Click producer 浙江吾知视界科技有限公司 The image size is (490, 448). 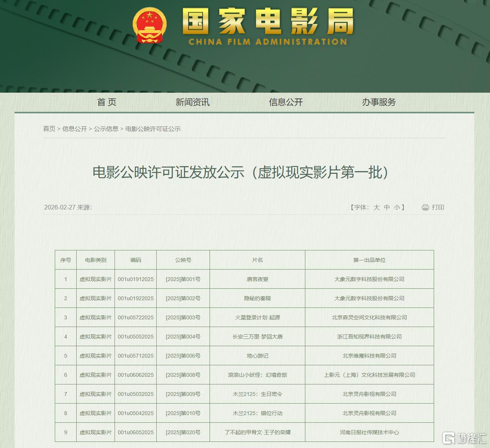(369, 337)
